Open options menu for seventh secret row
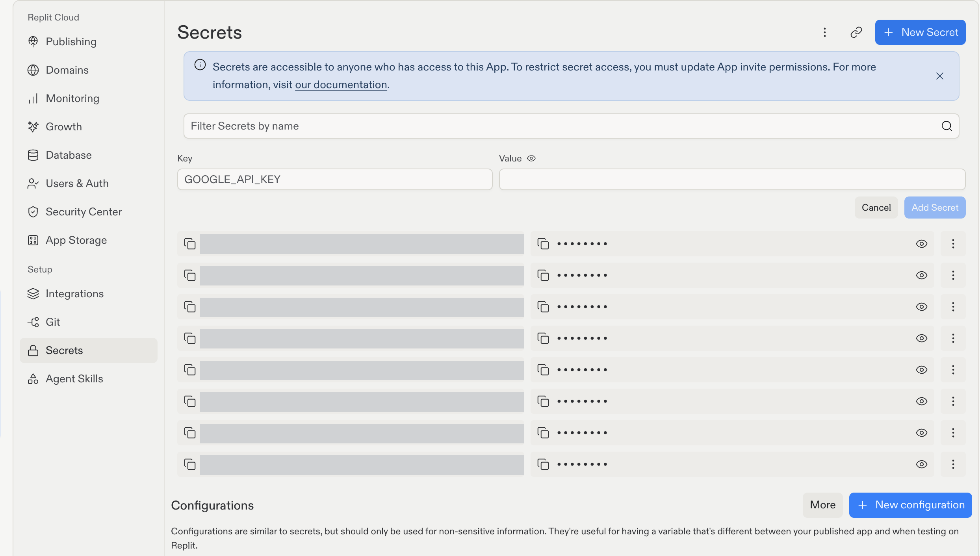Viewport: 980px width, 556px height. tap(953, 433)
